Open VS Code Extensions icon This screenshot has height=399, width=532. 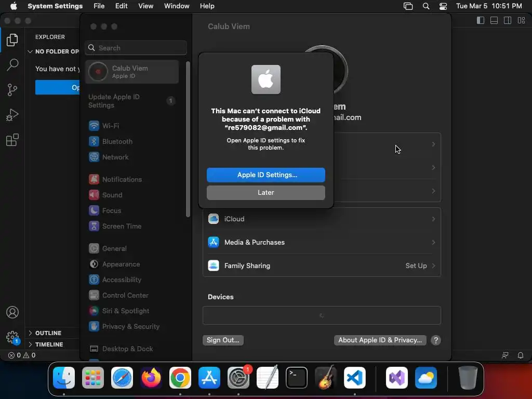pos(12,140)
